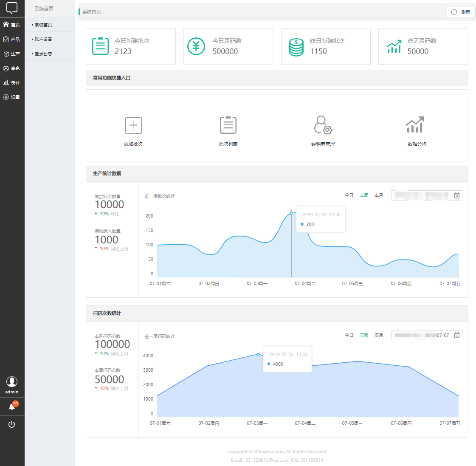Open the 批次列表 clipboard icon
The width and height of the screenshot is (476, 466).
coord(228,125)
